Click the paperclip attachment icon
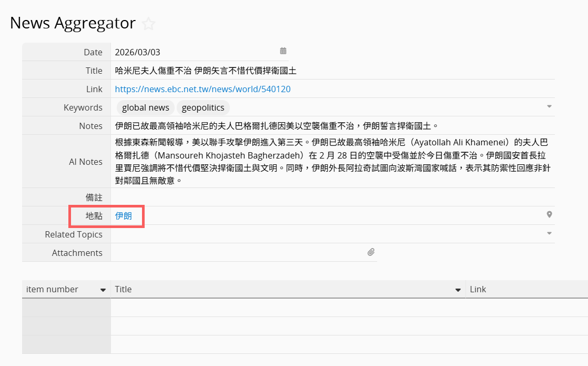Screen dimensions: 588x366 [371, 252]
